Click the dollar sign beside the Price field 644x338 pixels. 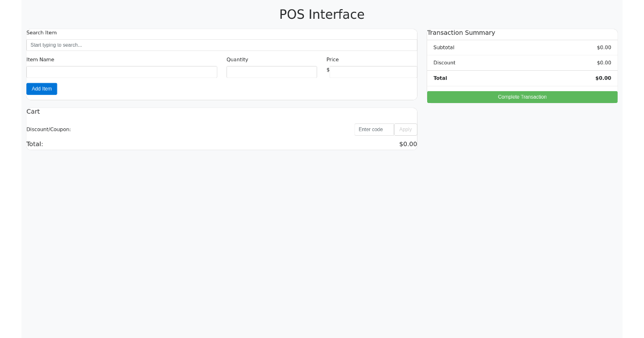pos(328,70)
